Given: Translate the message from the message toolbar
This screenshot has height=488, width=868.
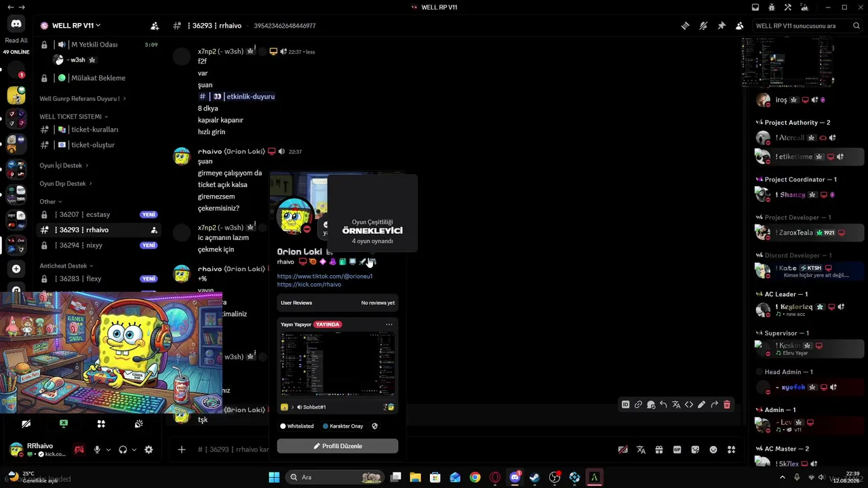Looking at the screenshot, I should (x=676, y=405).
